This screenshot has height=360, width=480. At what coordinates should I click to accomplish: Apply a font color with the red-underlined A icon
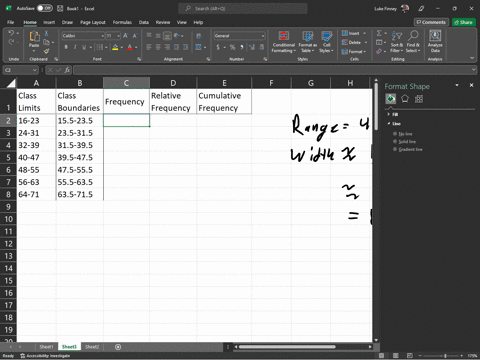click(130, 47)
